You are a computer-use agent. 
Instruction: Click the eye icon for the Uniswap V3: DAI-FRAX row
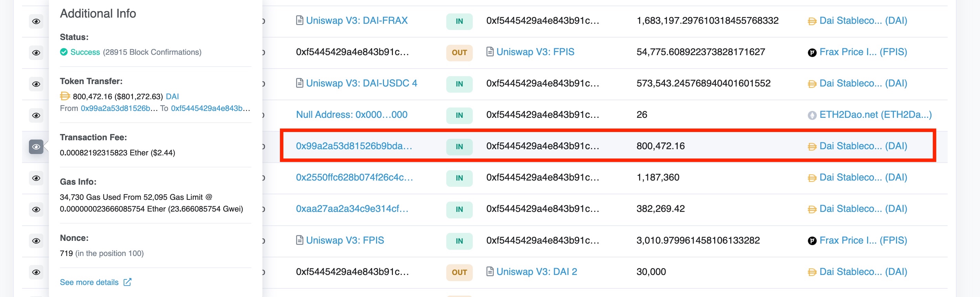pos(36,21)
